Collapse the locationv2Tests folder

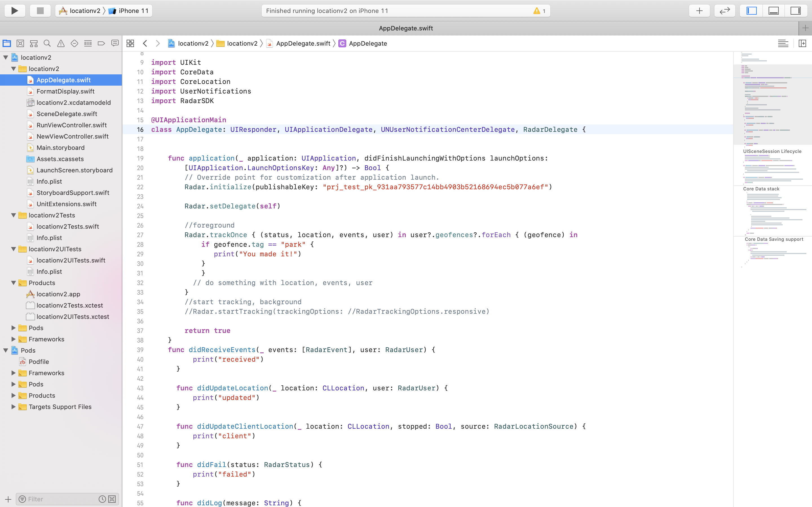tap(14, 215)
